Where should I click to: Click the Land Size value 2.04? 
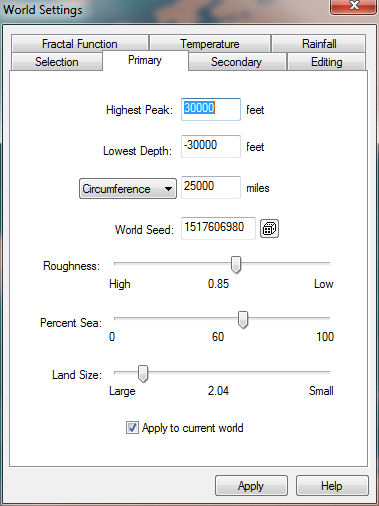pyautogui.click(x=218, y=391)
